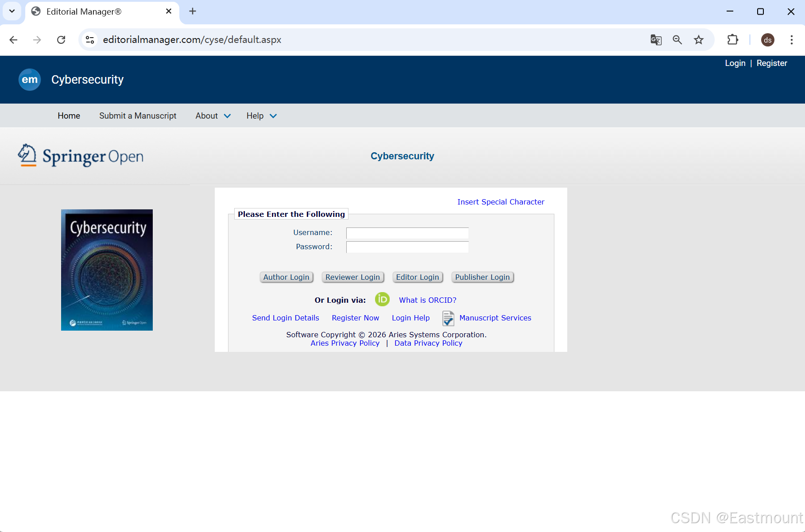
Task: Click the Cybersecurity header site title
Action: pos(87,80)
